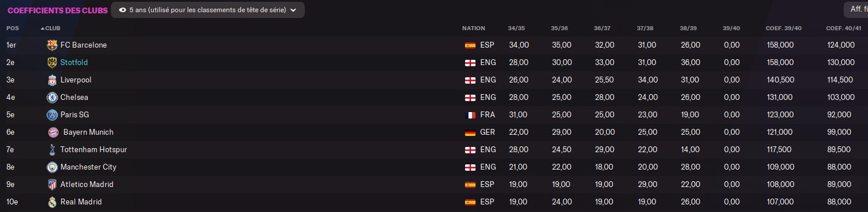Click the Tottenham Hotspur club badge

(52, 149)
